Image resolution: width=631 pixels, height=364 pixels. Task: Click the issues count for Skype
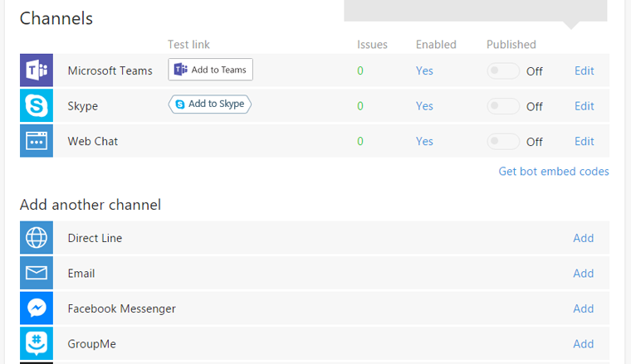(x=360, y=106)
